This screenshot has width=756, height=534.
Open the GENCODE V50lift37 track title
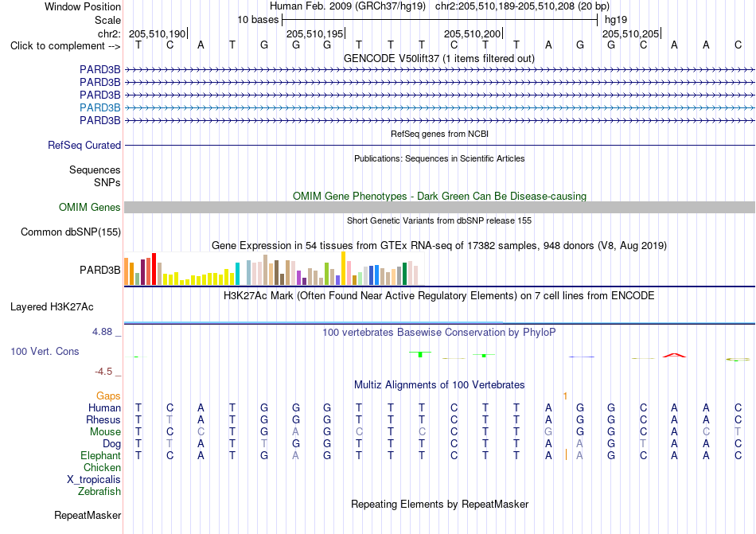pos(438,59)
